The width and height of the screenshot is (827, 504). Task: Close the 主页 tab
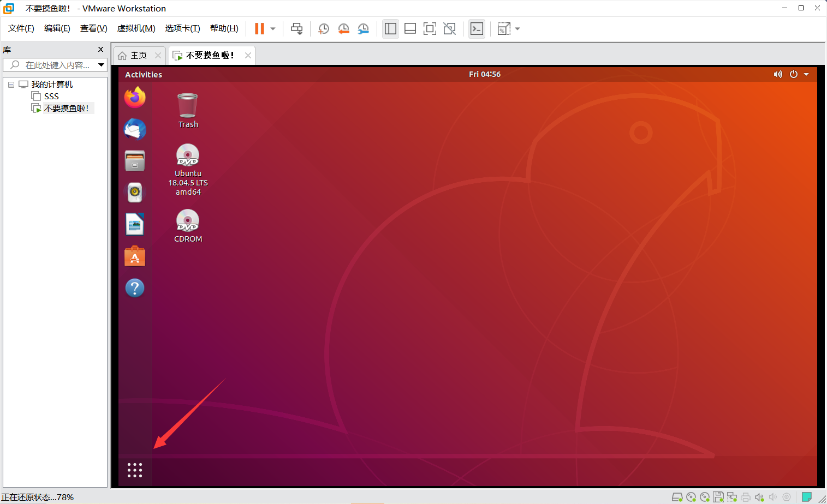click(158, 55)
